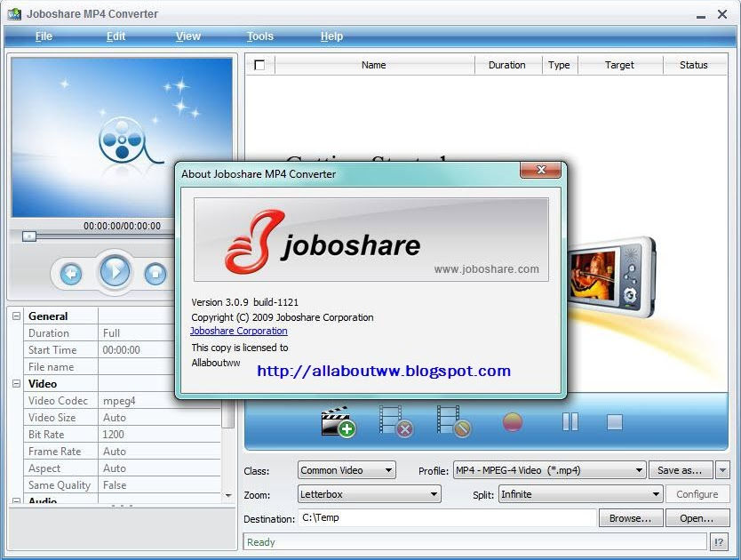Screen dimensions: 741x560
Task: Open the Help menu
Action: click(x=331, y=36)
